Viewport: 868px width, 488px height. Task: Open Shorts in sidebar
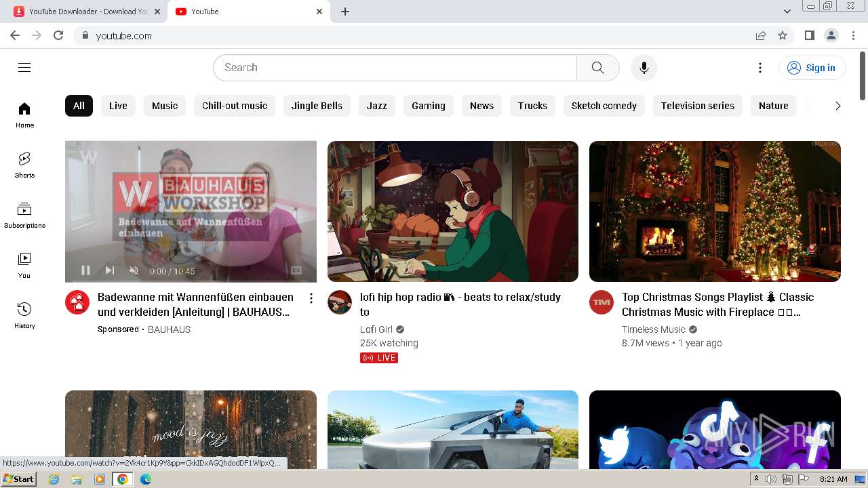pos(24,165)
